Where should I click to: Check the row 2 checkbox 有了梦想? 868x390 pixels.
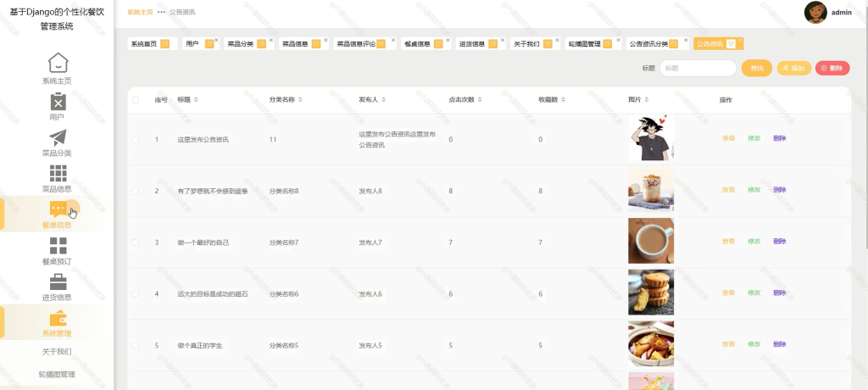click(136, 191)
